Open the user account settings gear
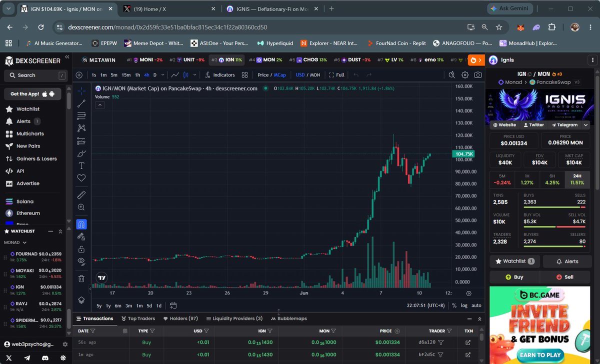Screen dimensions: 600x364 pyautogui.click(x=65, y=344)
